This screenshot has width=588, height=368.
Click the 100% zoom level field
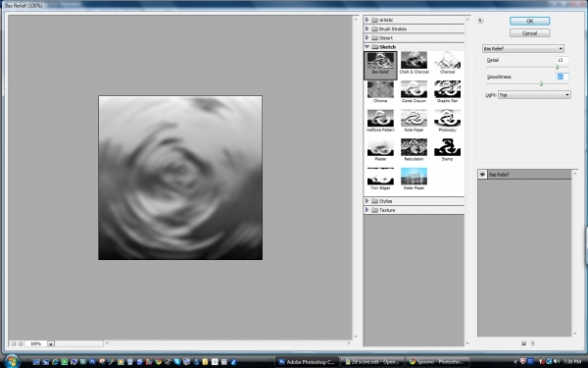pyautogui.click(x=35, y=343)
